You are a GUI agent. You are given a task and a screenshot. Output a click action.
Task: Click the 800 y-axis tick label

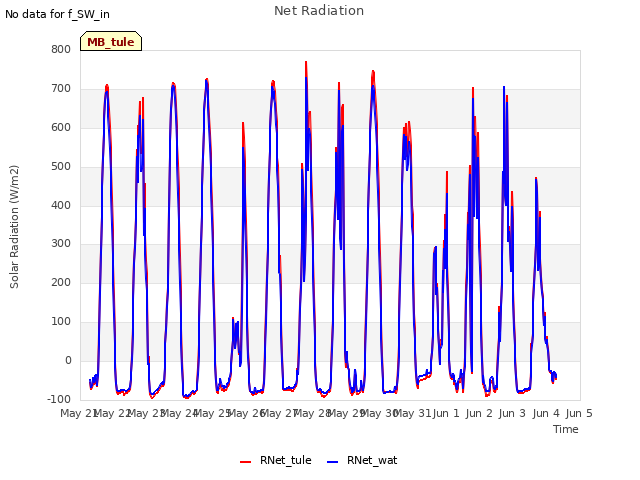tap(61, 49)
